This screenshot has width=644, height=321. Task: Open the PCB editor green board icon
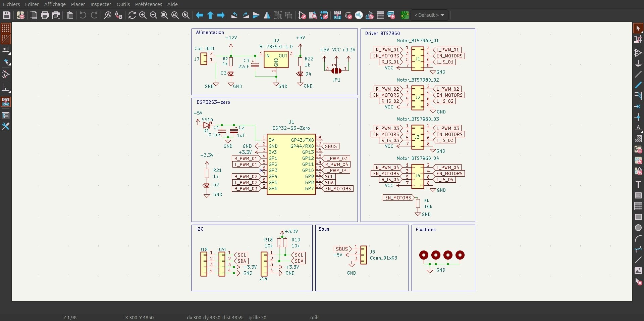pyautogui.click(x=405, y=15)
